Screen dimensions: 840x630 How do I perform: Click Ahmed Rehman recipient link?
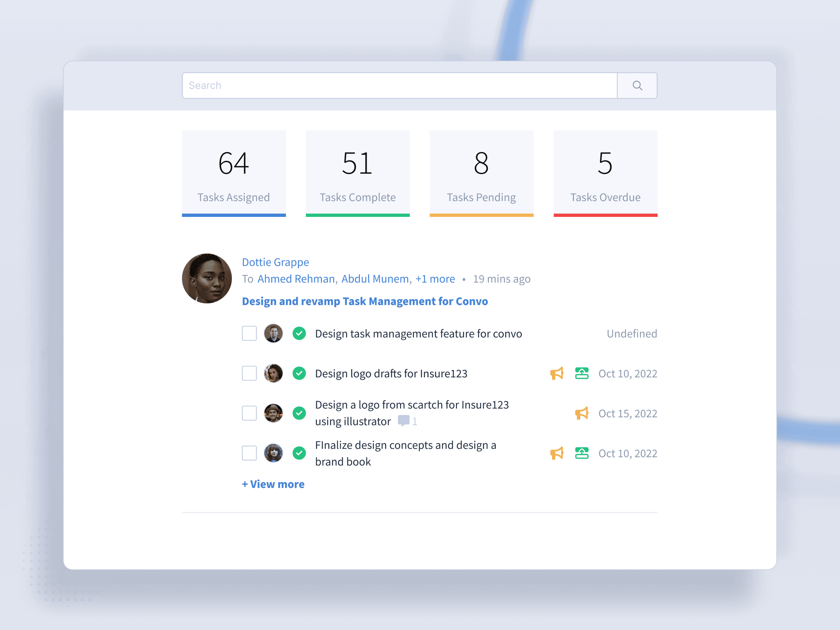click(296, 279)
